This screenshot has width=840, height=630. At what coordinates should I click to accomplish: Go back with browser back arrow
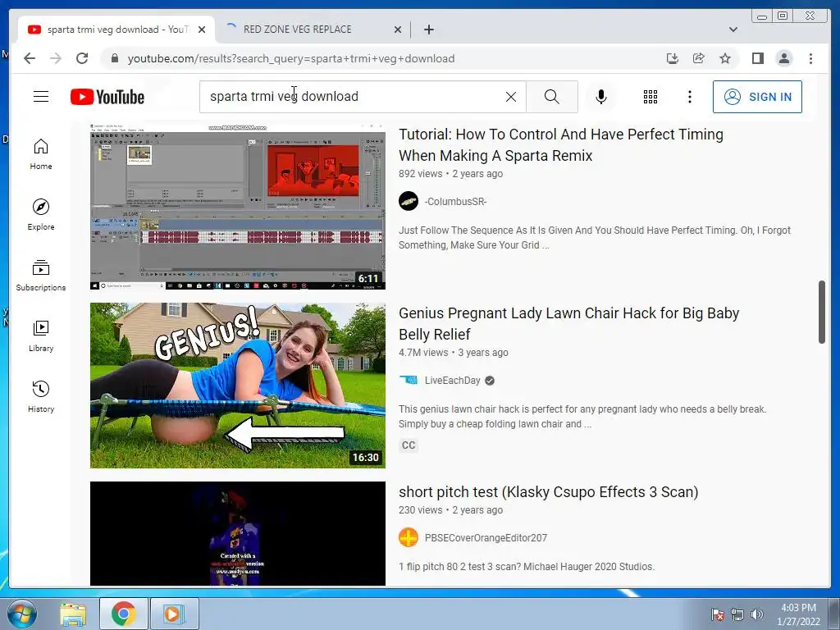[30, 58]
